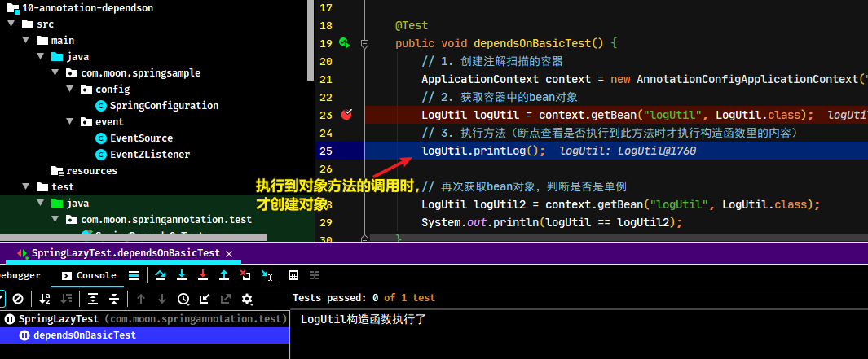Switch to the Console tab
This screenshot has height=359, width=868.
(x=89, y=275)
